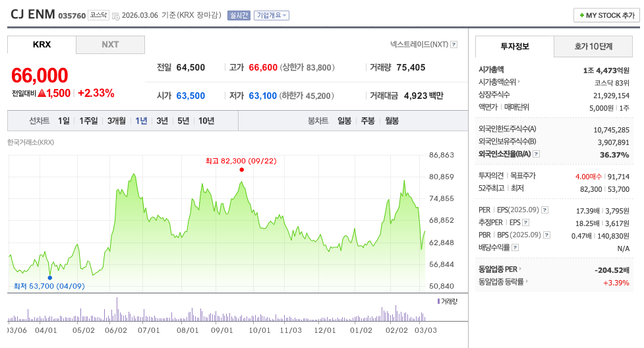Viewport: 644px width, 348px height.
Task: Click 넥스트레이드(NXT) label
Action: coord(419,44)
